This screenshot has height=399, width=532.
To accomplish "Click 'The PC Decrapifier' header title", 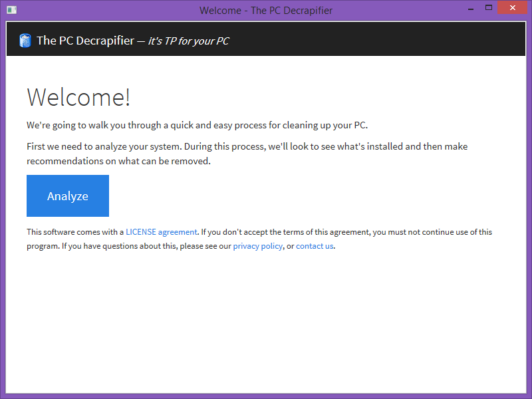I will pyautogui.click(x=86, y=41).
